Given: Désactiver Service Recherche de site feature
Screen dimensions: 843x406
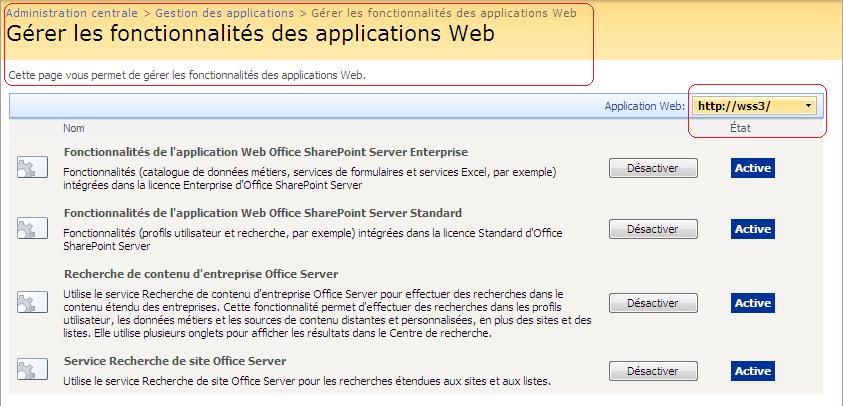Looking at the screenshot, I should tap(653, 371).
